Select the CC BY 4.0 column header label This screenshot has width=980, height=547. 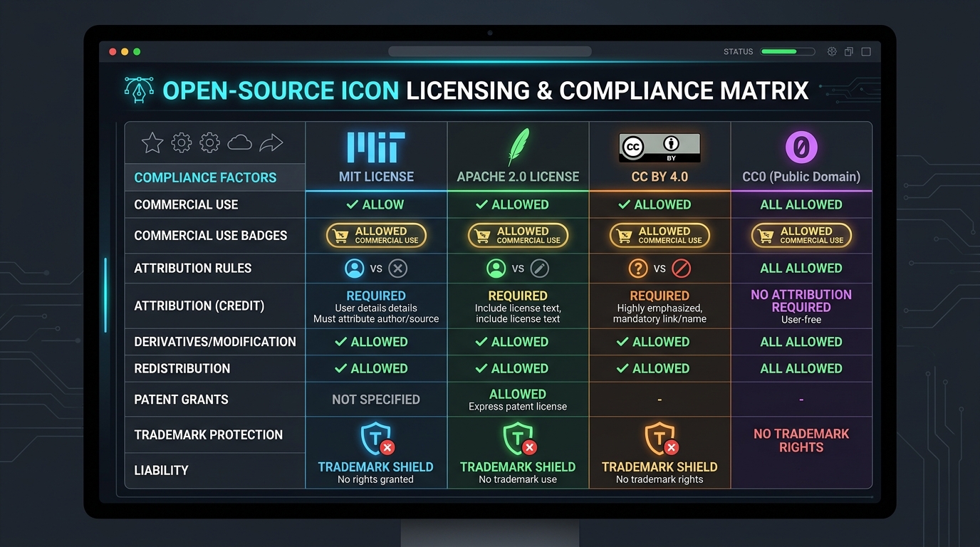click(x=660, y=177)
